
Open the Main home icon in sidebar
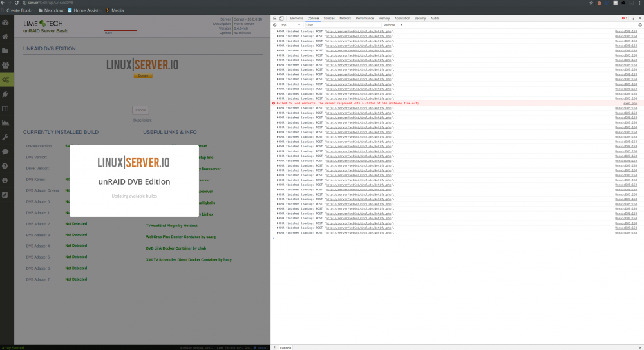click(5, 37)
